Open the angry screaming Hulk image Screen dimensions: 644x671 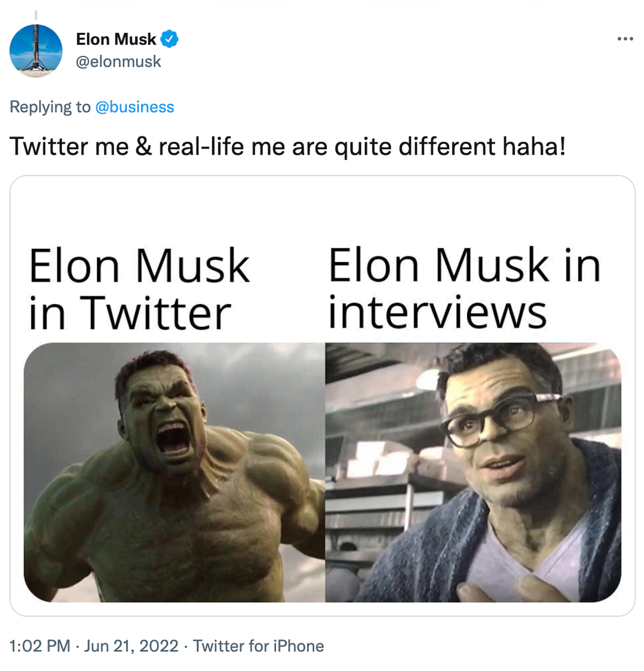174,473
